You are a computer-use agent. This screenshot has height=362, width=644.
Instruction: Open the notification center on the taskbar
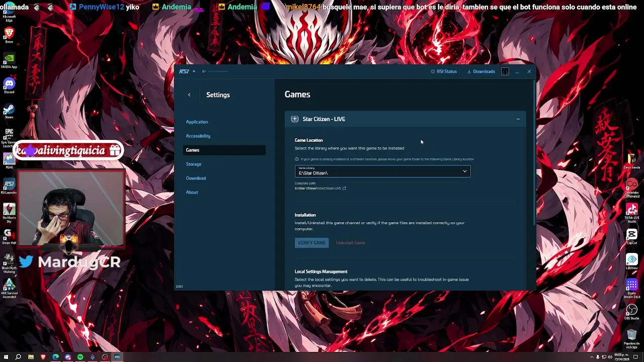(x=635, y=357)
